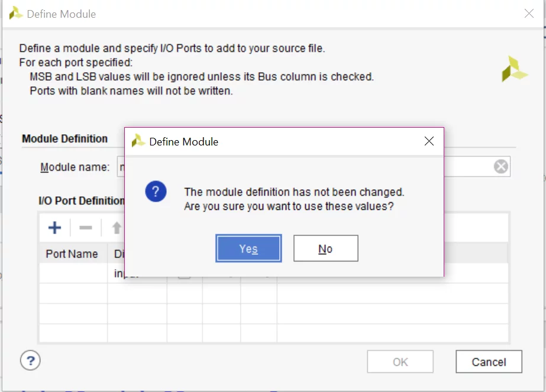
Task: Click No in the confirmation dialog
Action: click(325, 248)
